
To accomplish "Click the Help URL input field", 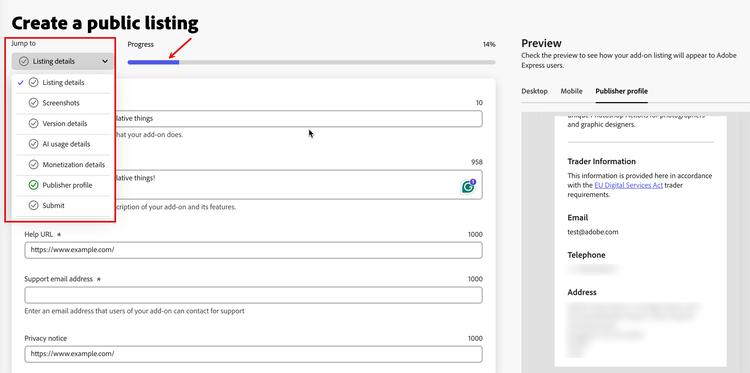I will coord(254,250).
